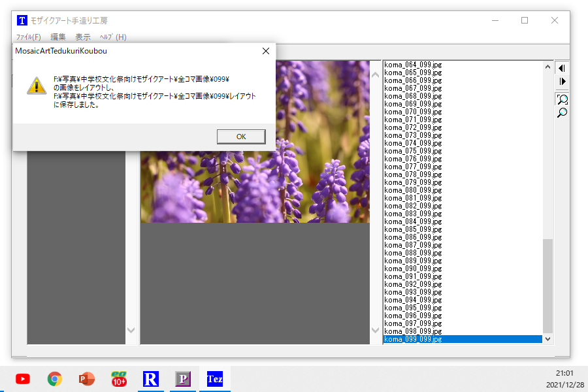
Task: Select the upper magnifier zoom tool
Action: 562,99
